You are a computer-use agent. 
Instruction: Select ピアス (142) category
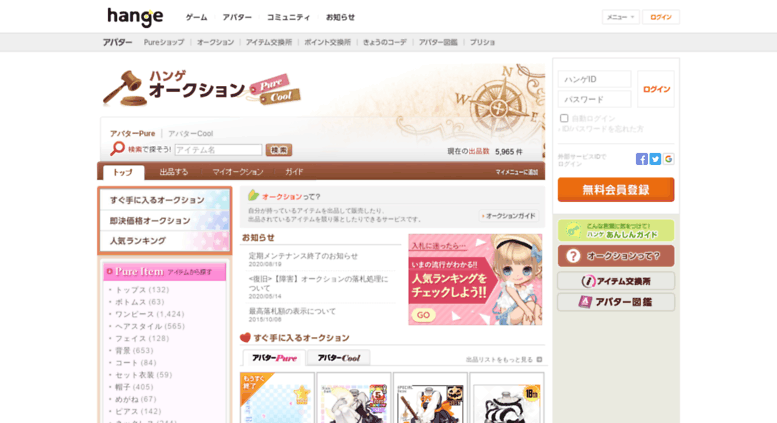(x=138, y=411)
